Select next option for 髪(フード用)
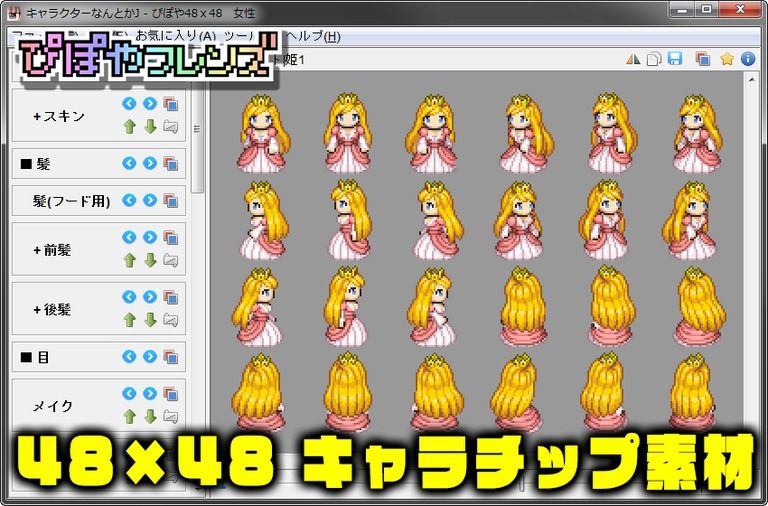The height and width of the screenshot is (506, 768). tap(150, 200)
